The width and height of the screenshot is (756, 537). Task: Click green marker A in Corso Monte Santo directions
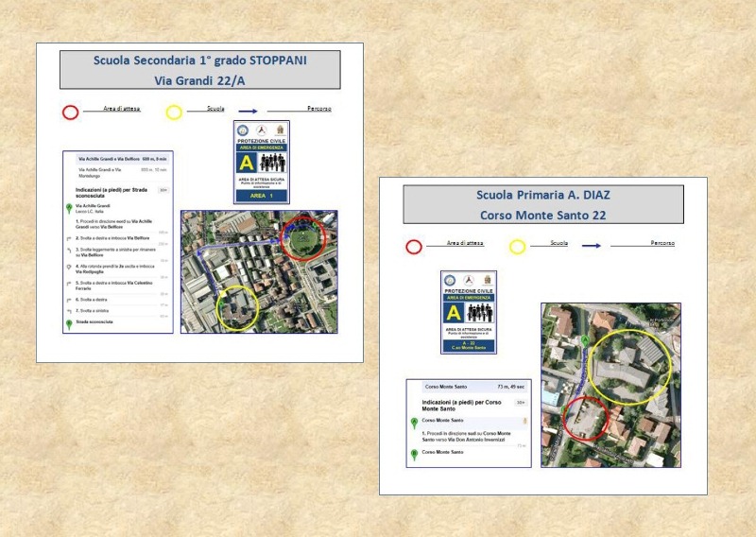click(x=414, y=423)
